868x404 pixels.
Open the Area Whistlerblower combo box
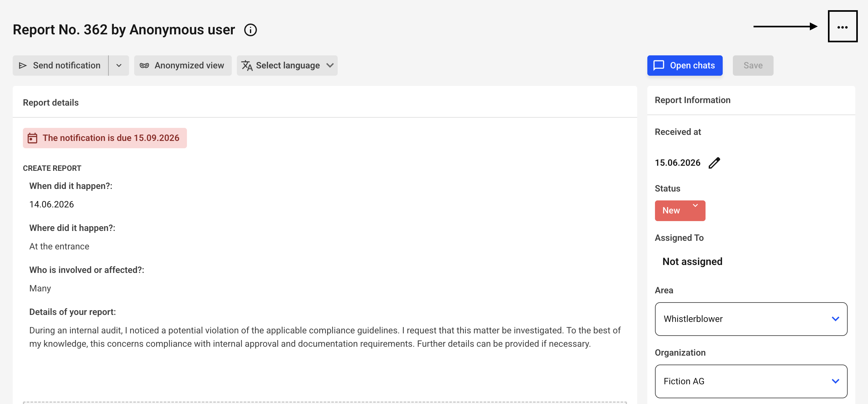pos(751,319)
